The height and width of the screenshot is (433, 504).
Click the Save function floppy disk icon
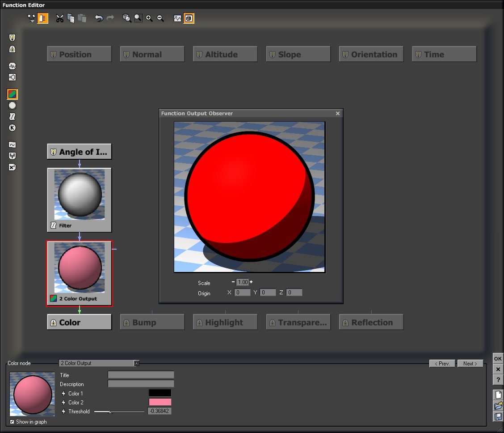(498, 417)
